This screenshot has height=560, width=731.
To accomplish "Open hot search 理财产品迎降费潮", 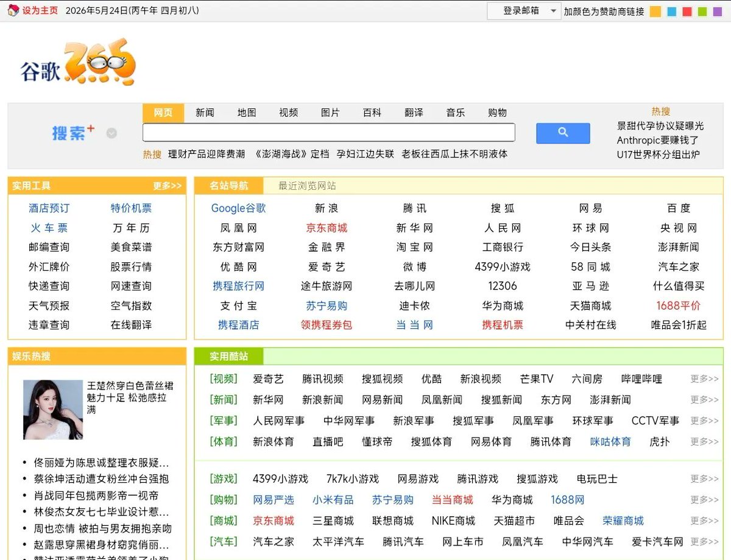I will tap(207, 154).
